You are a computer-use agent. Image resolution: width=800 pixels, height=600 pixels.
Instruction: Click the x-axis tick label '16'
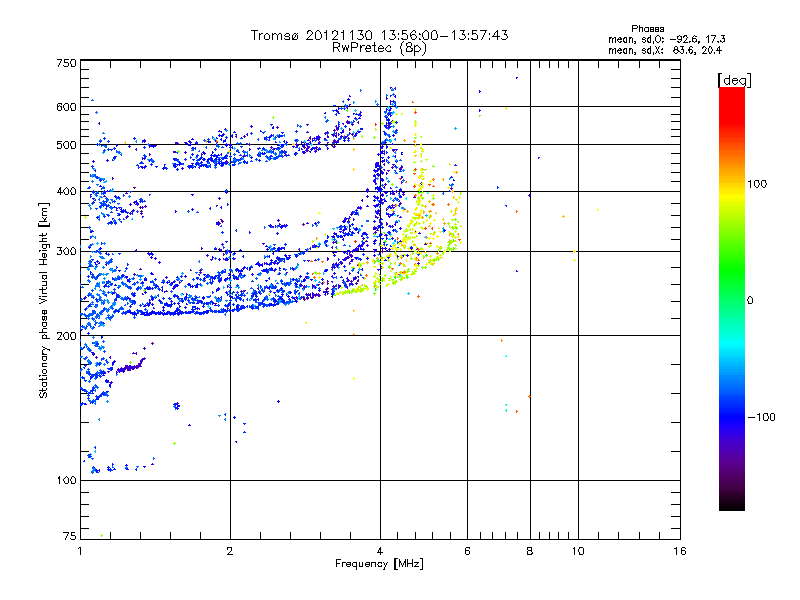680,551
